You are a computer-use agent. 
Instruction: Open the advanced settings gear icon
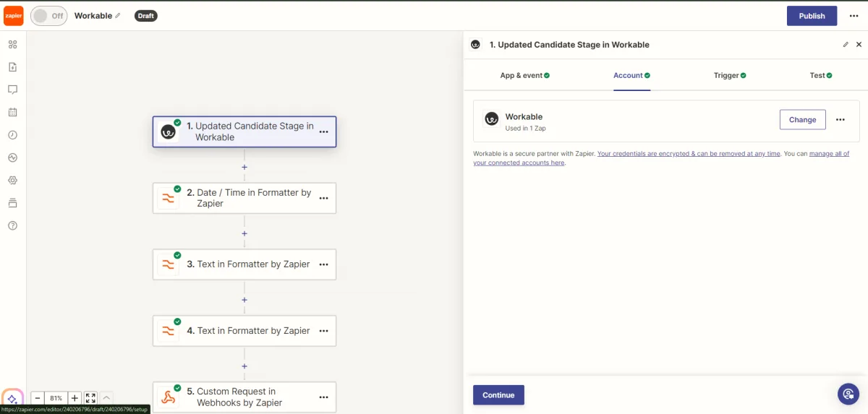click(x=12, y=180)
